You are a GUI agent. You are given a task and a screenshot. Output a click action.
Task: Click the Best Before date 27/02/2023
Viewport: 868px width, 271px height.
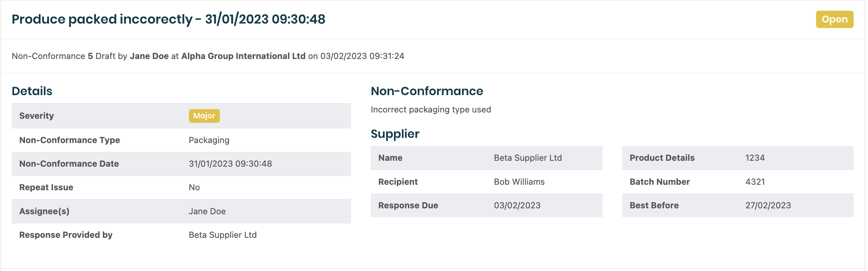[768, 205]
